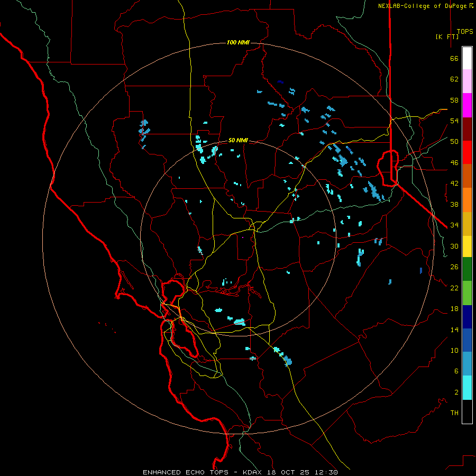Click the light pink 62 kft swatch
This screenshot has width=476, height=476.
[467, 81]
